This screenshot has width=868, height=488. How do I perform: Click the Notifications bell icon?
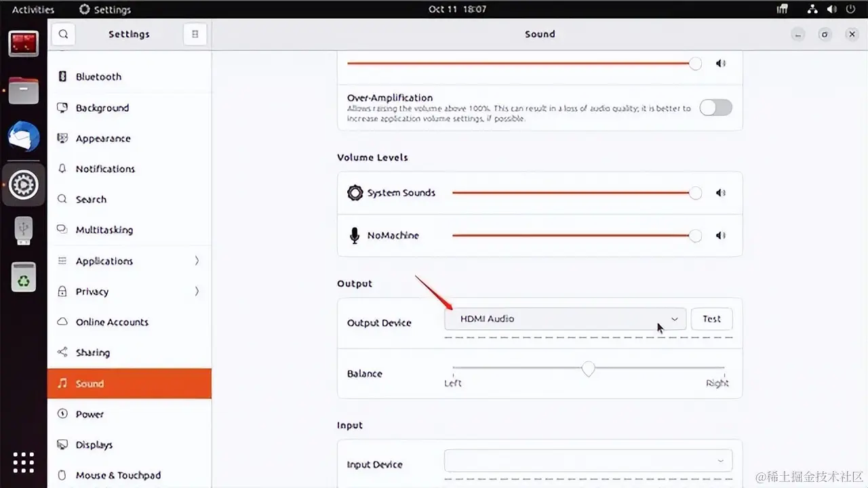tap(62, 169)
